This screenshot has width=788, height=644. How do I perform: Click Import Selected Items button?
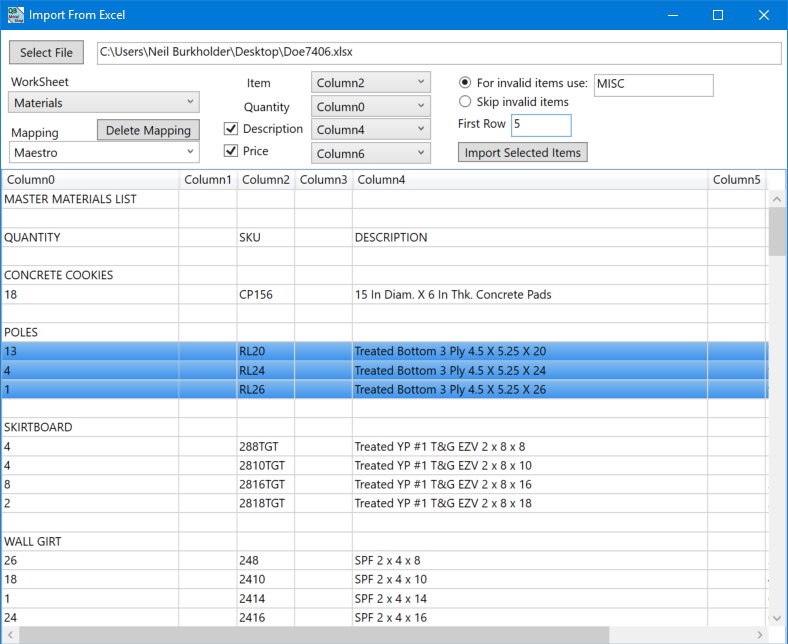[x=522, y=152]
